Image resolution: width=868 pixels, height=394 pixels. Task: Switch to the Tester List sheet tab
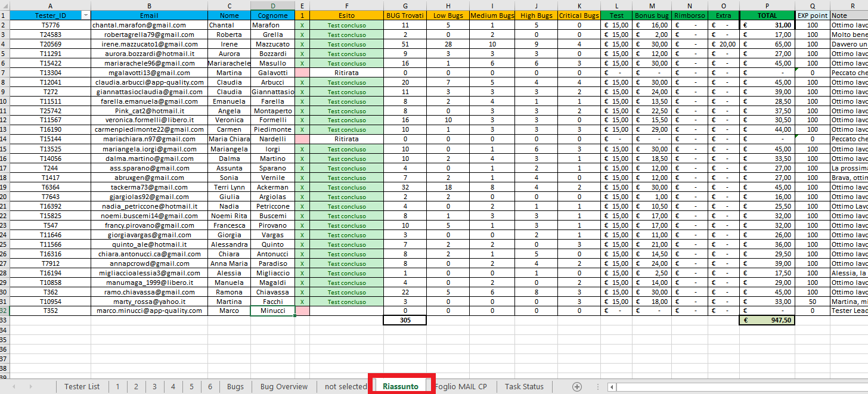[x=82, y=386]
